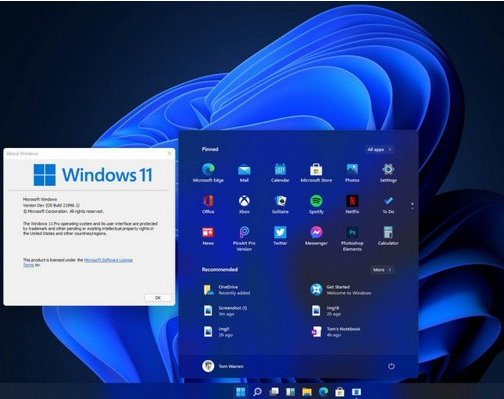Viewport: 504px width, 399px height.
Task: Click the pinned apps page indicator dots
Action: click(412, 206)
